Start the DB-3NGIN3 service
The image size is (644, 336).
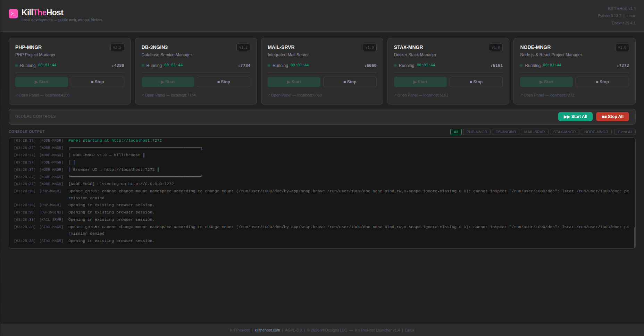(168, 82)
